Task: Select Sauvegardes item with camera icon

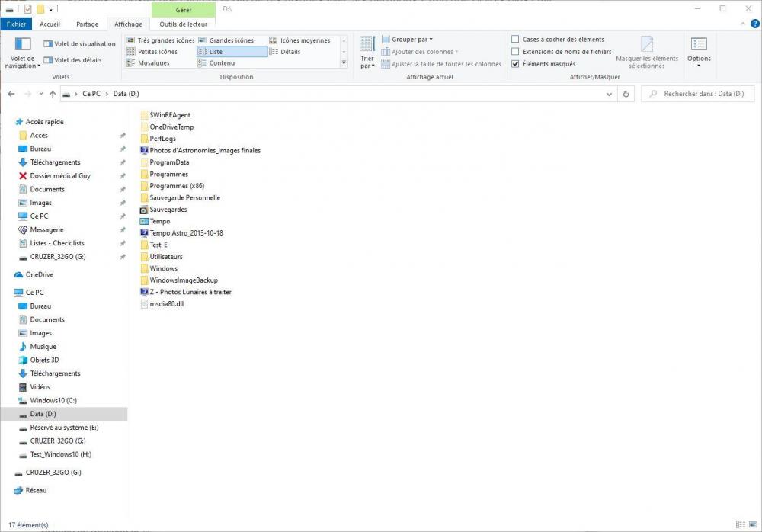Action: pyautogui.click(x=163, y=210)
